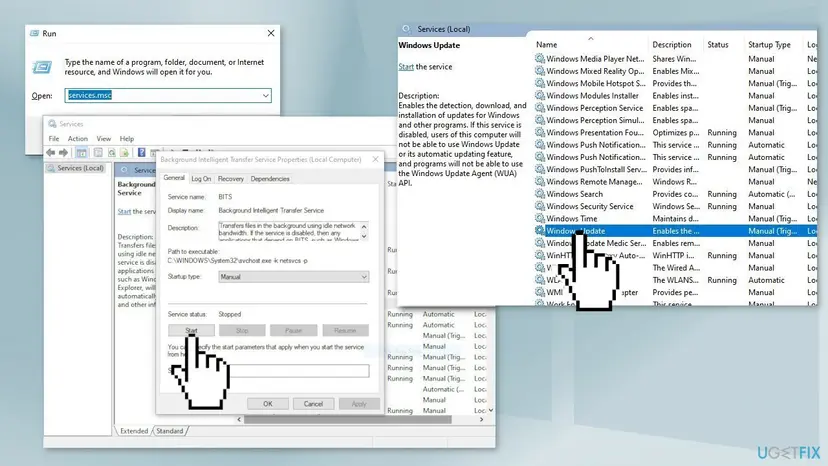This screenshot has height=466, width=828.
Task: Click the Properties icon in Services toolbar
Action: (98, 153)
